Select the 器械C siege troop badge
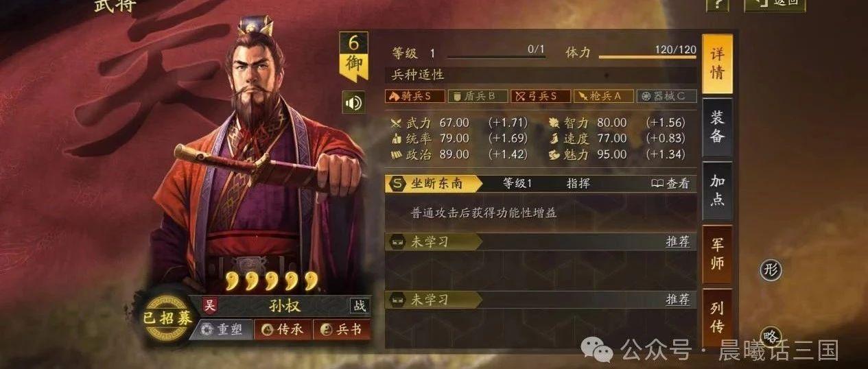Viewport: 868px width, 369px height. (666, 96)
